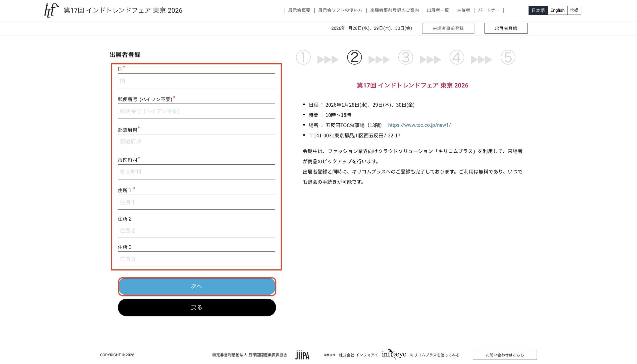Select 日本語 language option
The width and height of the screenshot is (637, 364).
point(538,10)
